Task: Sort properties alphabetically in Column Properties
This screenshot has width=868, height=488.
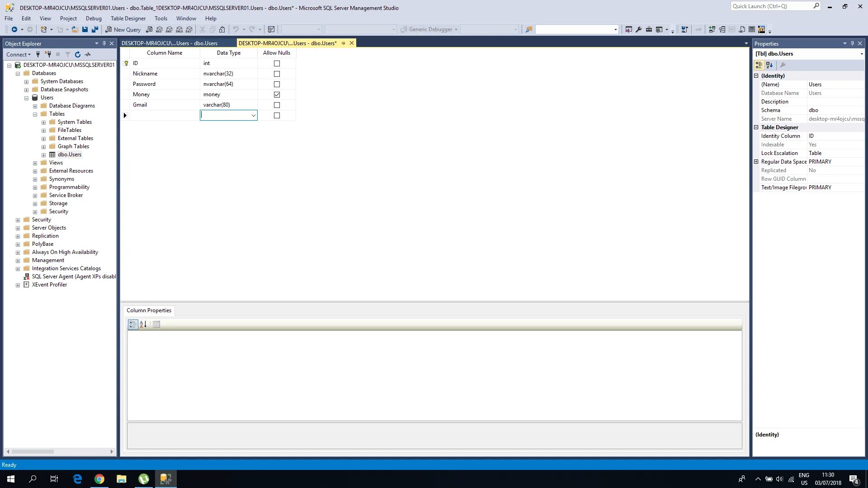Action: point(143,324)
